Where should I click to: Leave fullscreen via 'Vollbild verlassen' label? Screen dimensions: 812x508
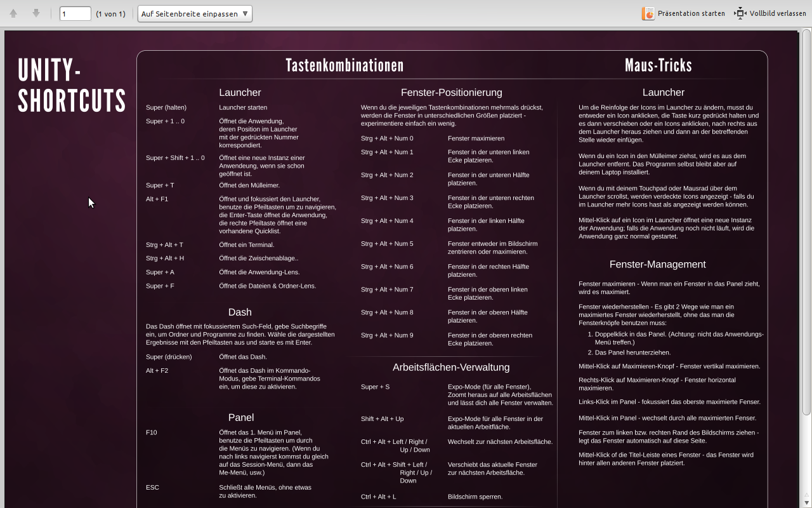(778, 13)
